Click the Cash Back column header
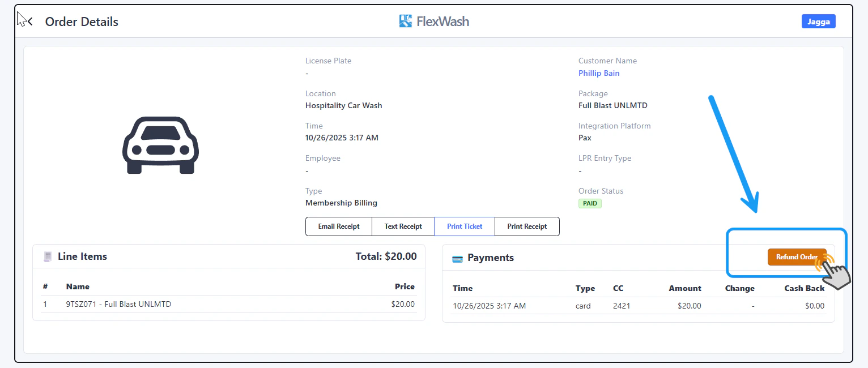The image size is (868, 368). (x=805, y=288)
